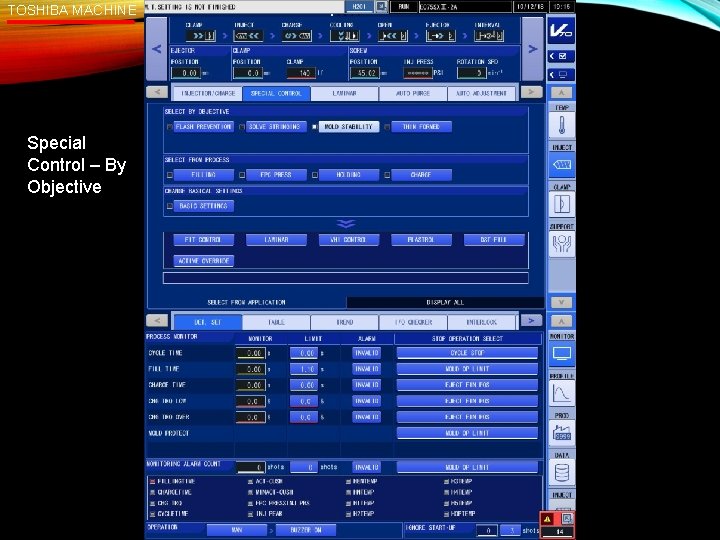Enable the CHARGE process checkbox
Screen dimensions: 720x540
(387, 175)
